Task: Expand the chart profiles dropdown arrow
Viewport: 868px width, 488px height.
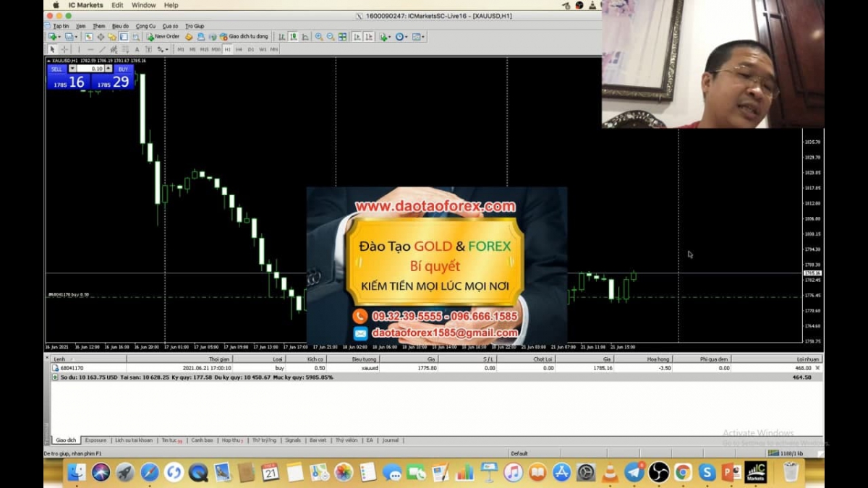Action: pos(76,36)
